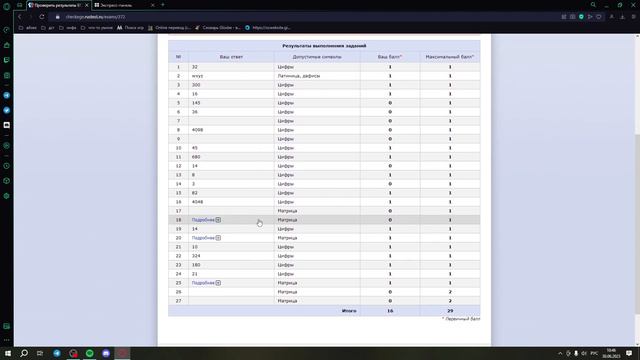Open the easy setup menu icon

(633, 17)
